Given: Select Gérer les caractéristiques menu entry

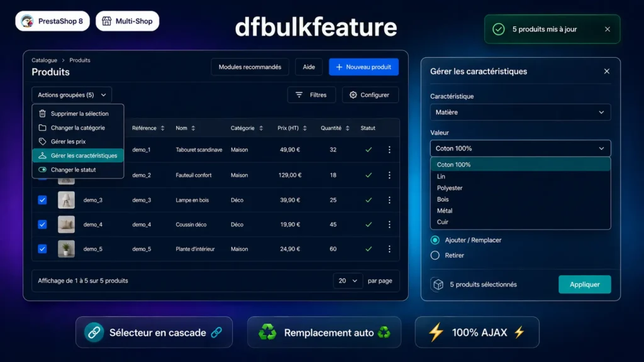Looking at the screenshot, I should (x=78, y=156).
